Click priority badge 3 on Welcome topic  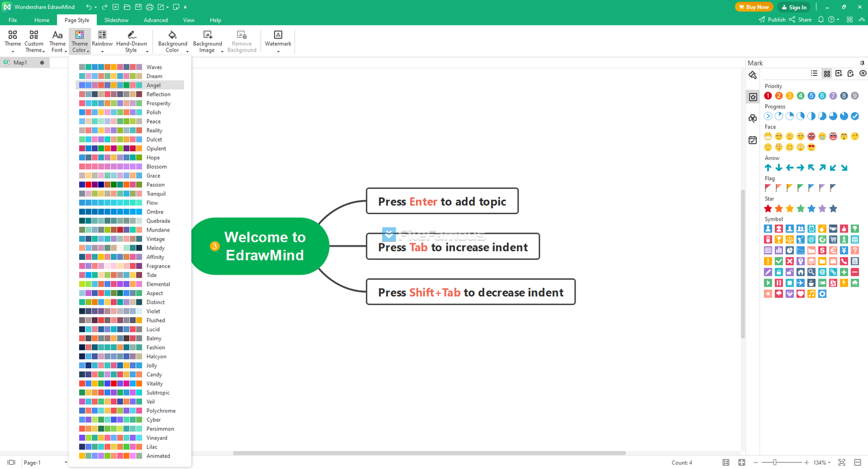pos(215,246)
